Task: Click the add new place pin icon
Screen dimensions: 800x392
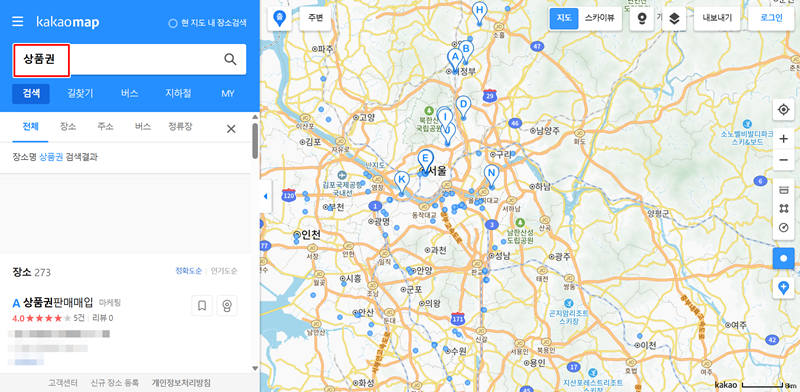Action: click(783, 288)
